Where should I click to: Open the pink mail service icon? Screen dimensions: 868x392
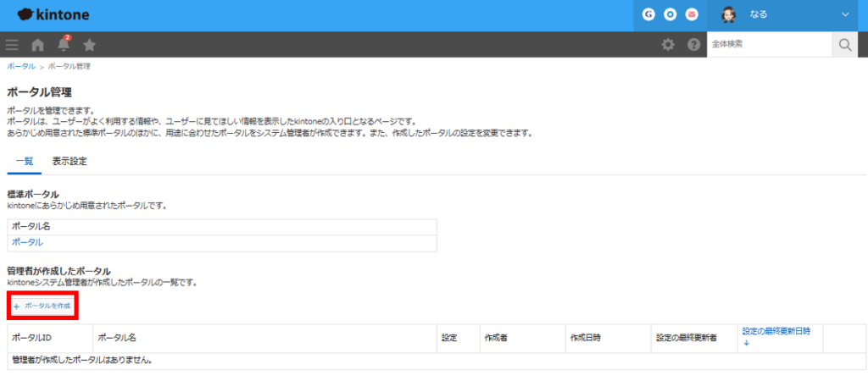tap(692, 15)
